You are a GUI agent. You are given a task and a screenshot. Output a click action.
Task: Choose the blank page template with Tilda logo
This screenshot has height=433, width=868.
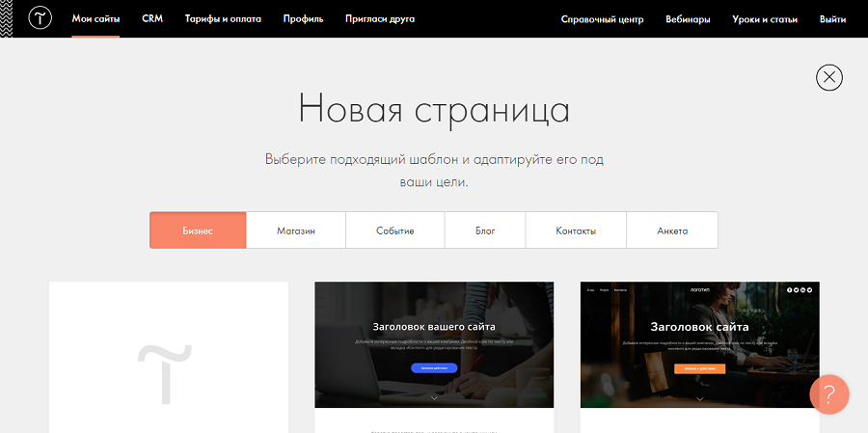[x=168, y=357]
